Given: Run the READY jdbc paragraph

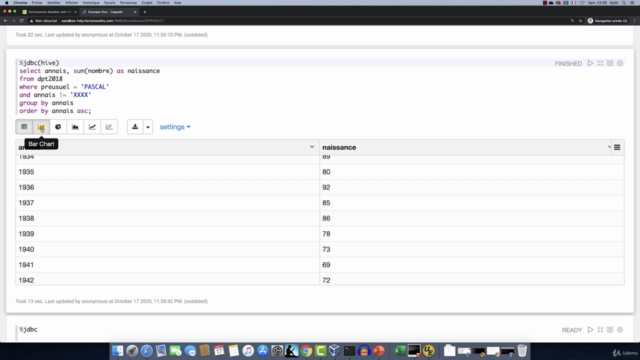Looking at the screenshot, I should 590,330.
